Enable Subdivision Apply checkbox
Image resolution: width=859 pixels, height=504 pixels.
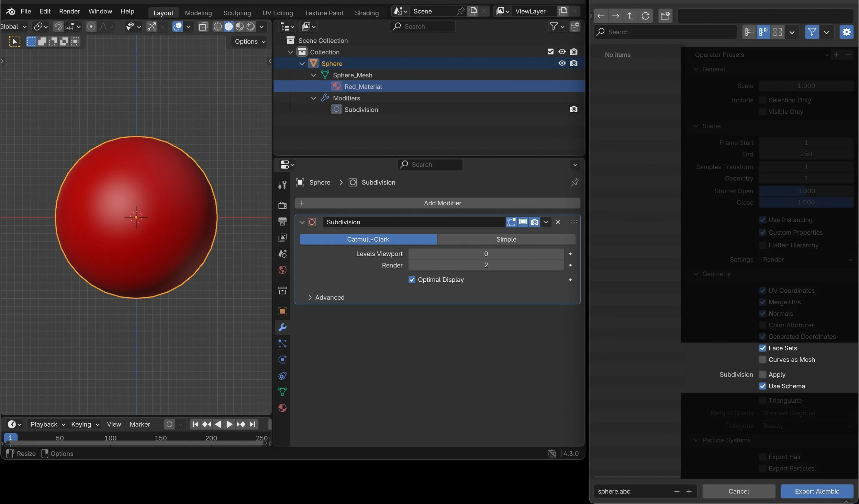coord(762,374)
